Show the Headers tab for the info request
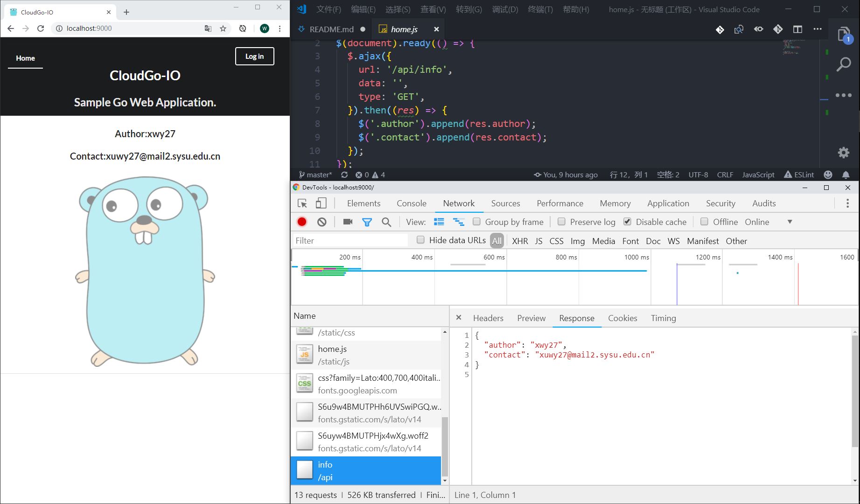Viewport: 860px width, 504px height. pos(488,318)
